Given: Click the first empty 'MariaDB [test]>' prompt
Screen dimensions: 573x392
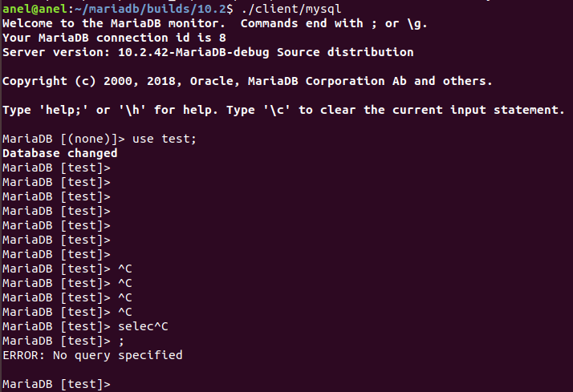Looking at the screenshot, I should click(56, 168).
